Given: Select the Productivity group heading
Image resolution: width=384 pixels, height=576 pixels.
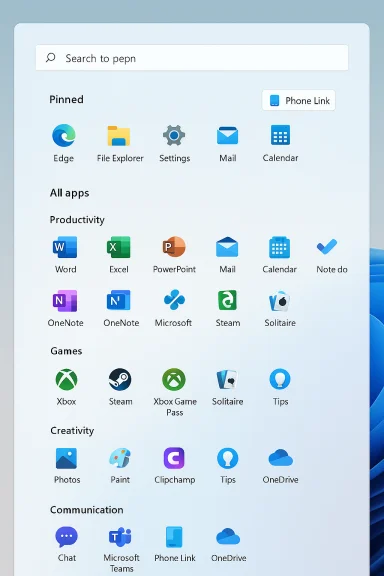Looking at the screenshot, I should pos(77,220).
